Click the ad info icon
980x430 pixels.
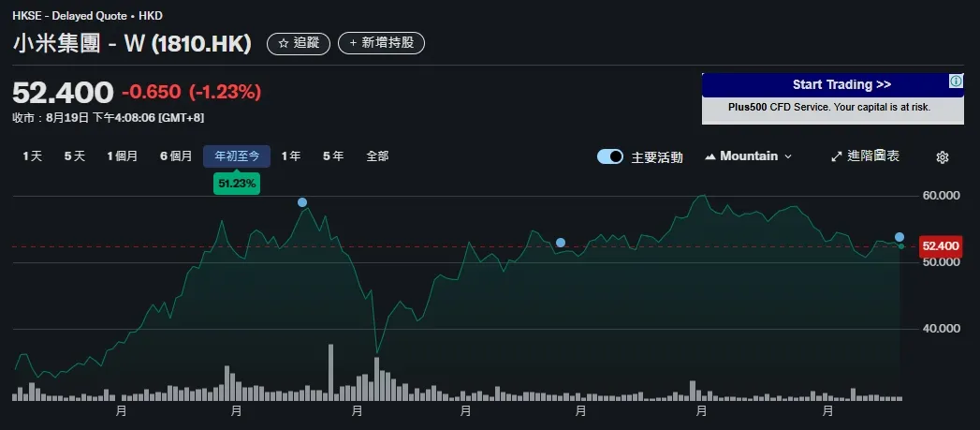click(x=956, y=82)
